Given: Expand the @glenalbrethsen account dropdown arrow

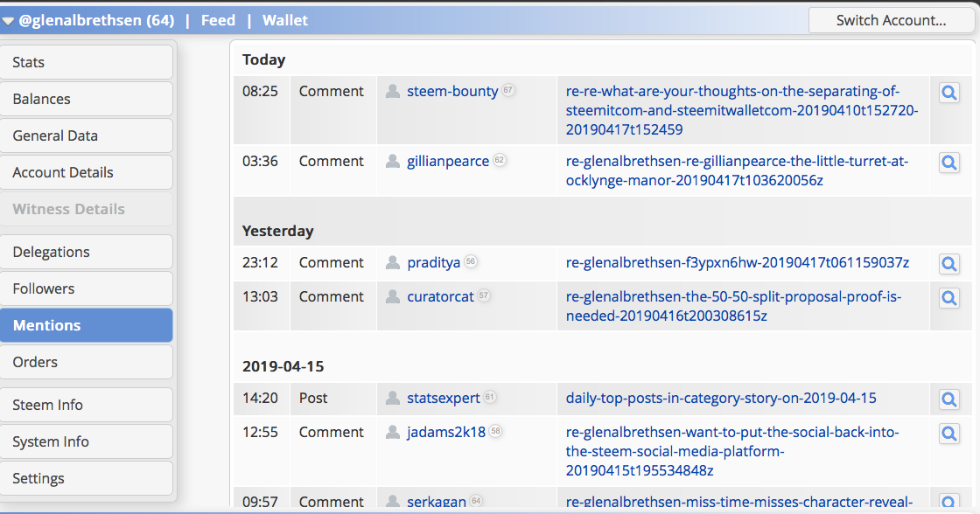Looking at the screenshot, I should coord(8,21).
